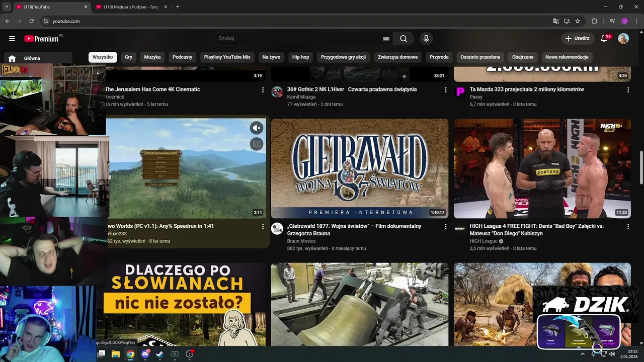The image size is (644, 362).
Task: Click the Kamil Miazga channel avatar
Action: tap(277, 92)
